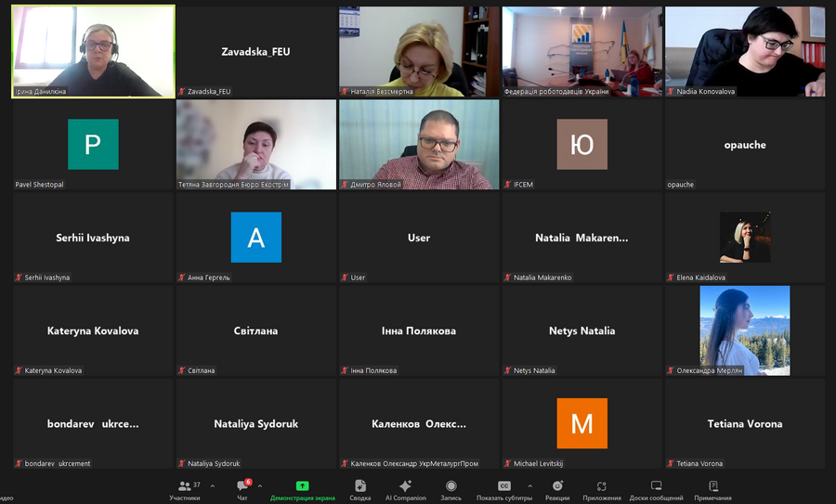Open the Summary (Сводка) tool

click(360, 489)
